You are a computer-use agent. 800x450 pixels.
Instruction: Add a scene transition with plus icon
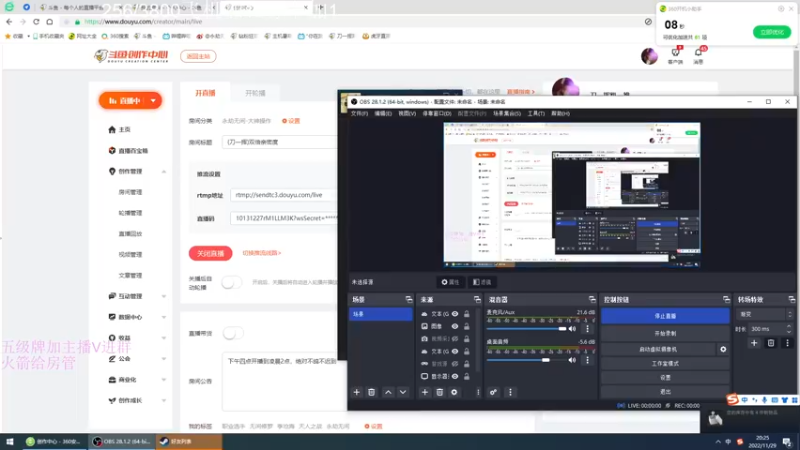(754, 343)
